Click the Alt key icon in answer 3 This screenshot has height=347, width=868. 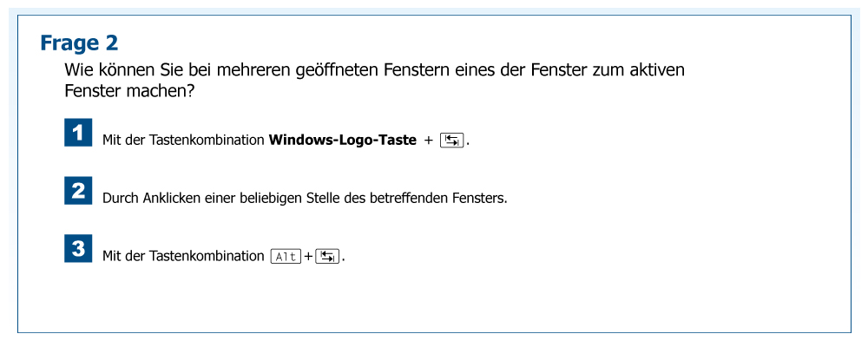point(286,256)
